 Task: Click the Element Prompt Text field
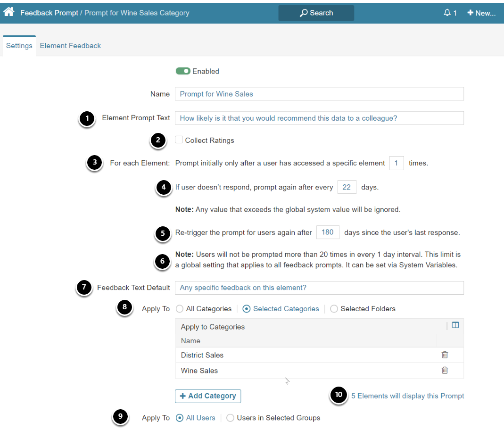[x=319, y=118]
